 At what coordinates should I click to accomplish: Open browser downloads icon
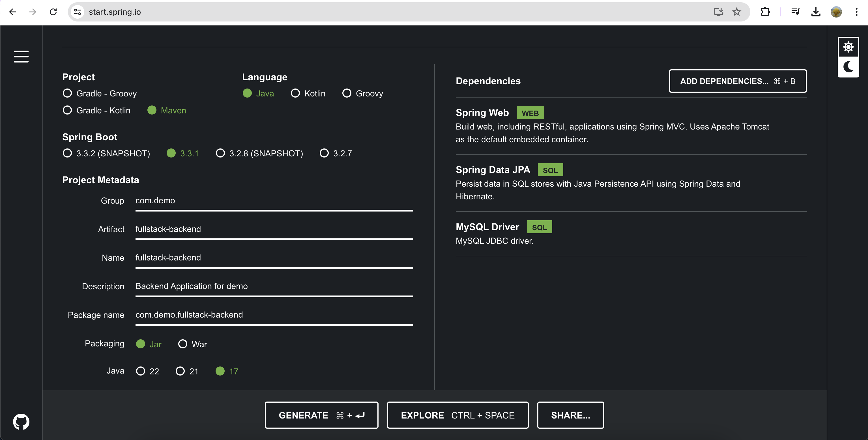[815, 12]
